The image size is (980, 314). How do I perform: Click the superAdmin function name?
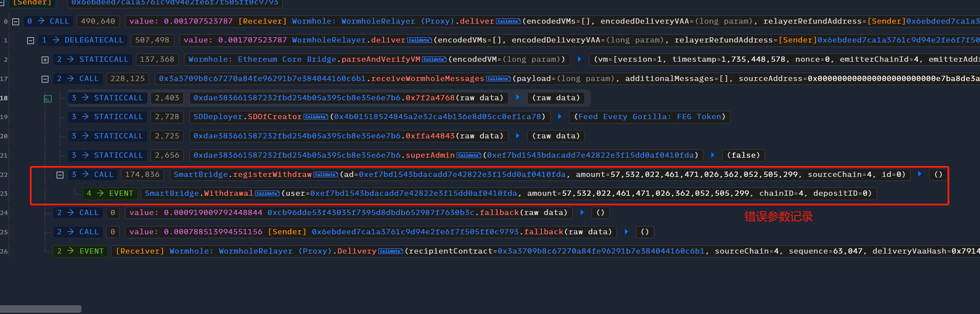click(x=430, y=155)
